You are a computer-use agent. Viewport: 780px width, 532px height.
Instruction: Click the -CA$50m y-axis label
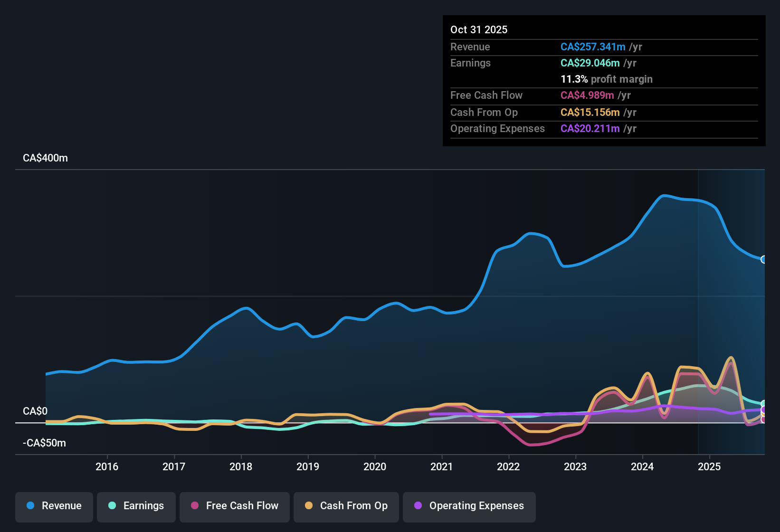click(x=44, y=443)
